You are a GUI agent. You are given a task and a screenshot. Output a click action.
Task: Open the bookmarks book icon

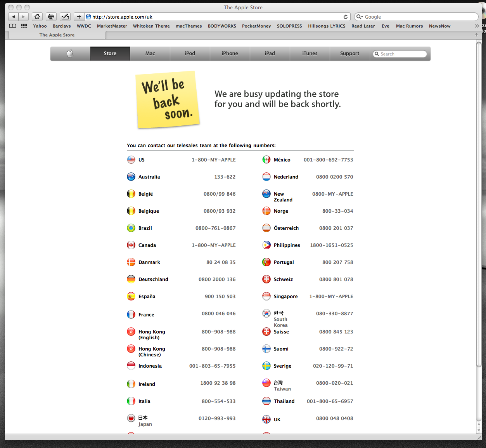pos(13,26)
